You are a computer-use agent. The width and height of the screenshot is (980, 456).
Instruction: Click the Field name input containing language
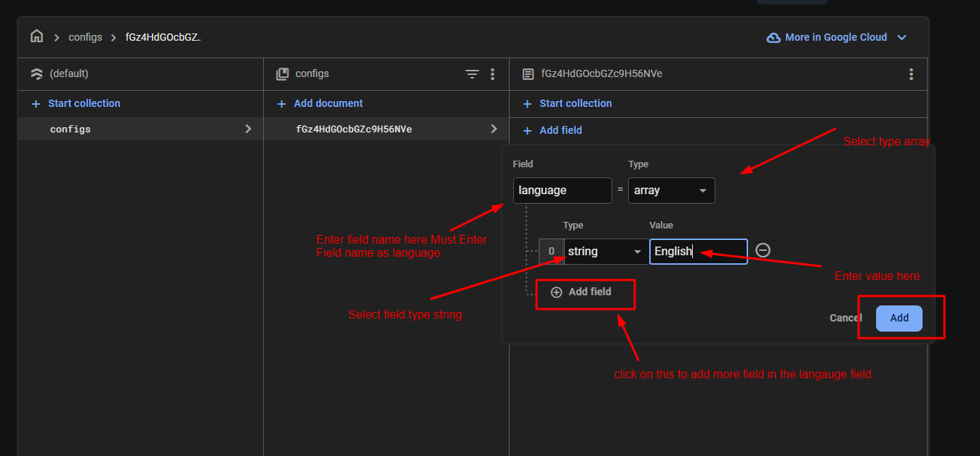click(562, 191)
